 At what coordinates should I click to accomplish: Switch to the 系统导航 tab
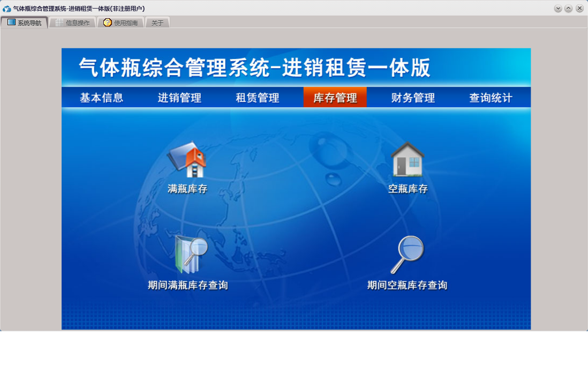click(x=24, y=23)
